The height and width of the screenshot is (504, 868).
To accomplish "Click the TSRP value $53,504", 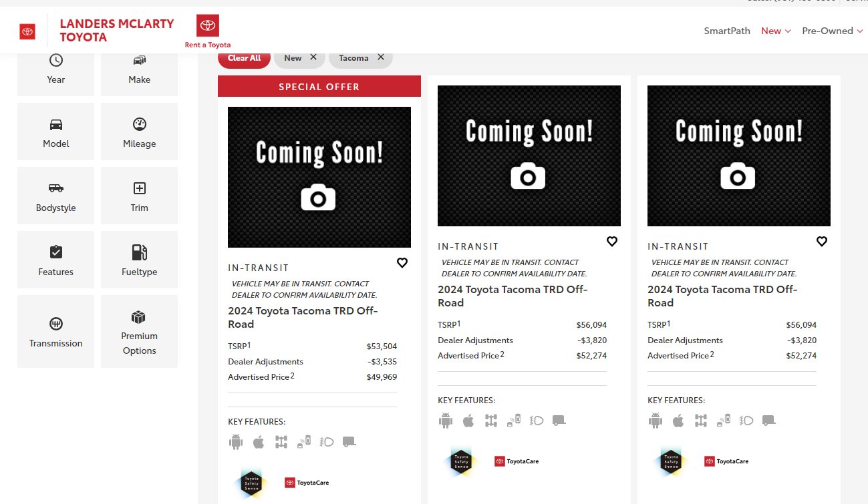I will (382, 346).
